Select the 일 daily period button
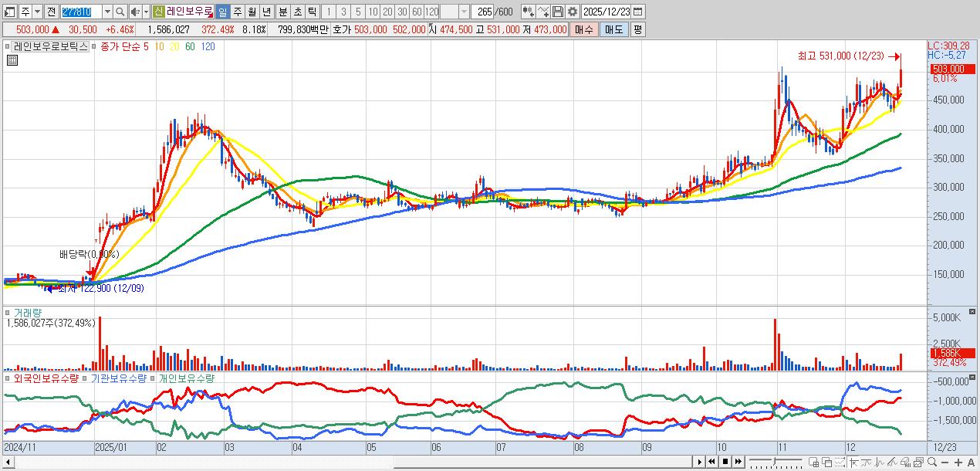980x471 pixels. coord(222,12)
